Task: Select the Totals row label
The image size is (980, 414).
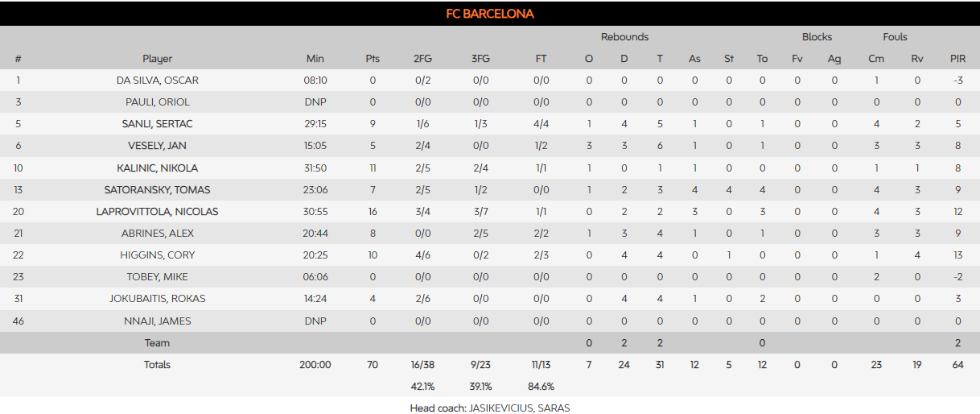Action: pyautogui.click(x=157, y=365)
